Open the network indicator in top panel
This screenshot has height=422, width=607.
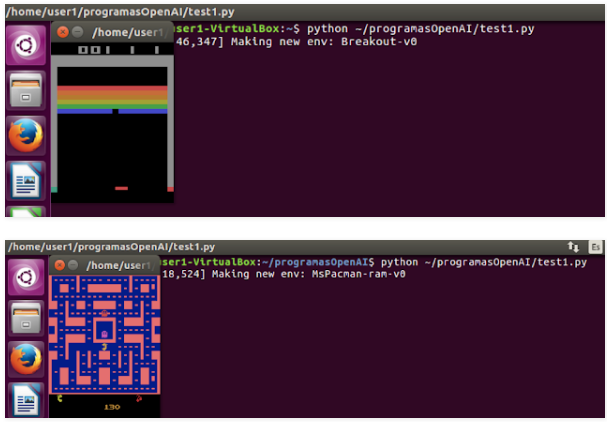[573, 247]
